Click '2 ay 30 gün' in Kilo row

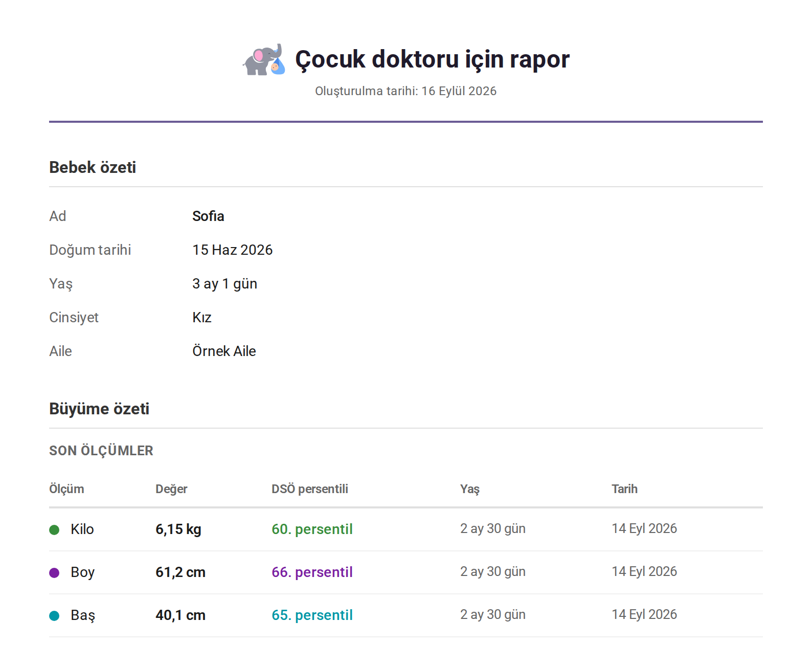coord(493,528)
